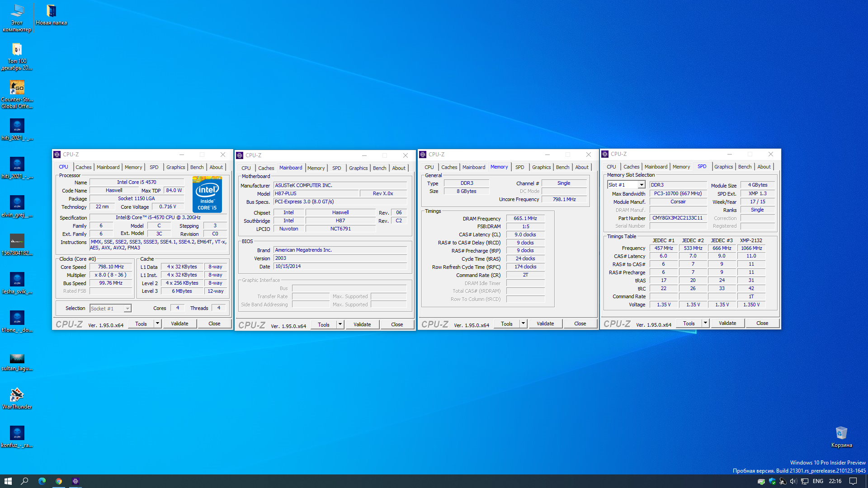The height and width of the screenshot is (488, 868).
Task: Click Close button in the SPD window
Action: click(762, 323)
